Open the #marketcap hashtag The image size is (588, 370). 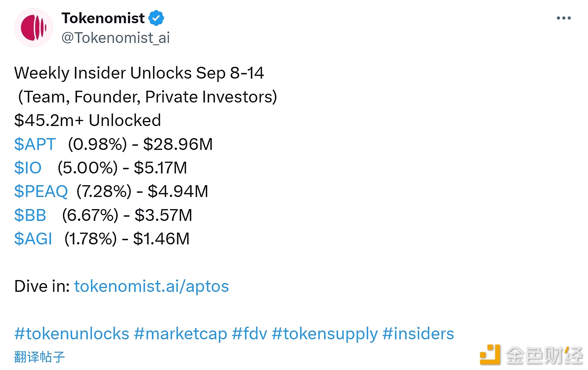[x=181, y=334]
